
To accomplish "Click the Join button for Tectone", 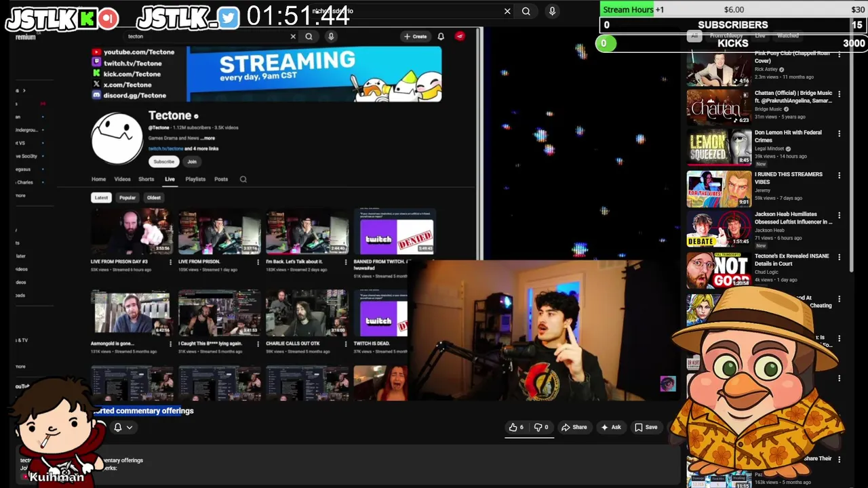I will tap(192, 161).
